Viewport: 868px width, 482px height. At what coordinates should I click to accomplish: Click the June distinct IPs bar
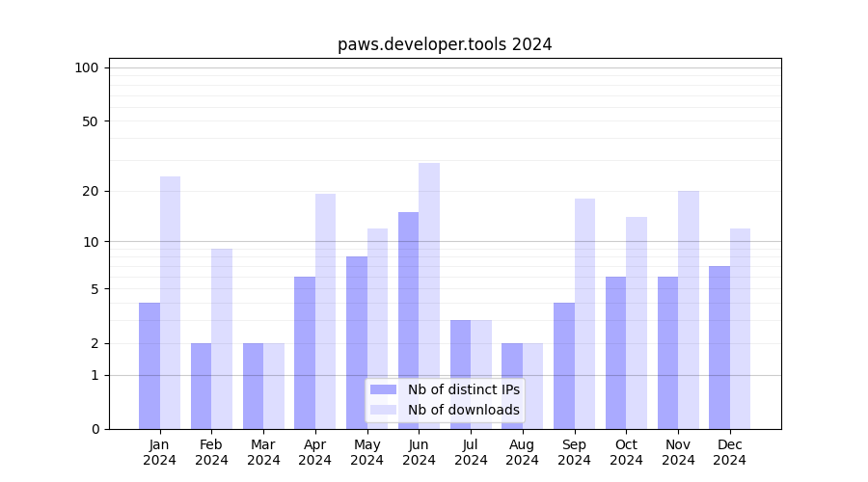408,320
